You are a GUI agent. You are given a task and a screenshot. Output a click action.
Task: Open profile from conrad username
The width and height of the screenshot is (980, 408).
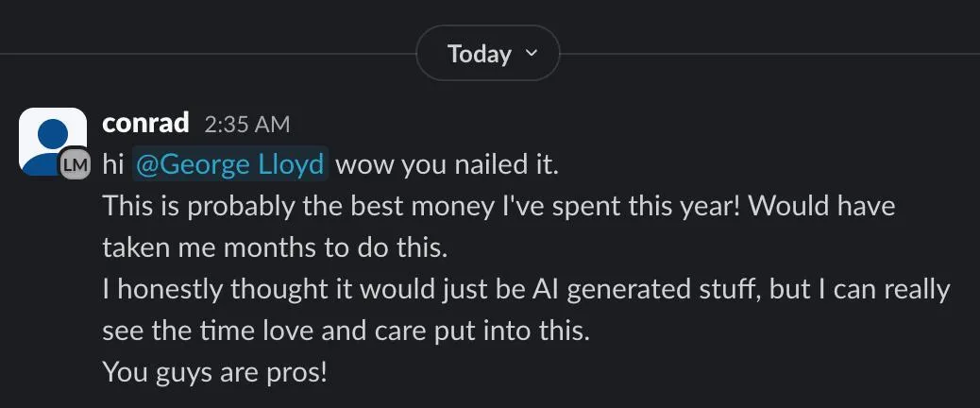pyautogui.click(x=145, y=123)
